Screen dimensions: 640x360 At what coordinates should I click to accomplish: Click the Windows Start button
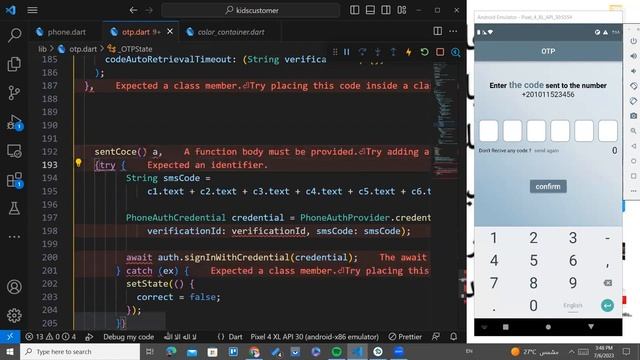[x=10, y=351]
